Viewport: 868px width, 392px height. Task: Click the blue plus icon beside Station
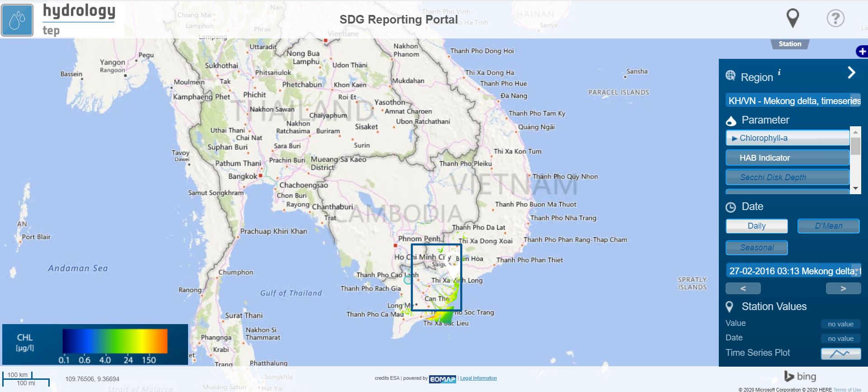coord(862,52)
